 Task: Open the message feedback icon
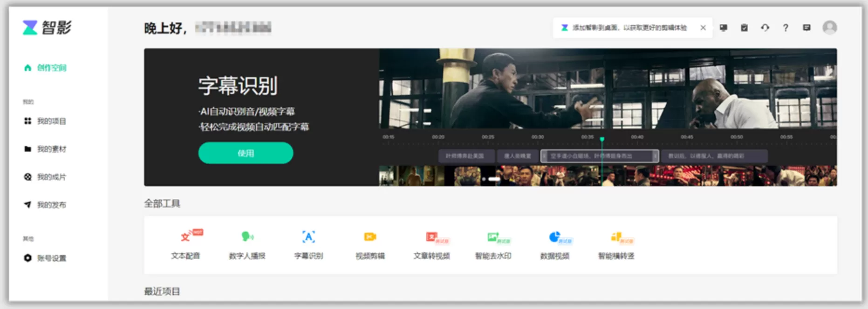806,28
